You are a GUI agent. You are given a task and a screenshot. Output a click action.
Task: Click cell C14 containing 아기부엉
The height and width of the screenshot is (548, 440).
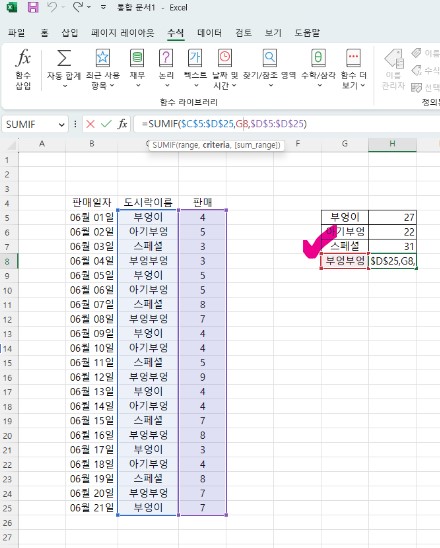coord(148,348)
